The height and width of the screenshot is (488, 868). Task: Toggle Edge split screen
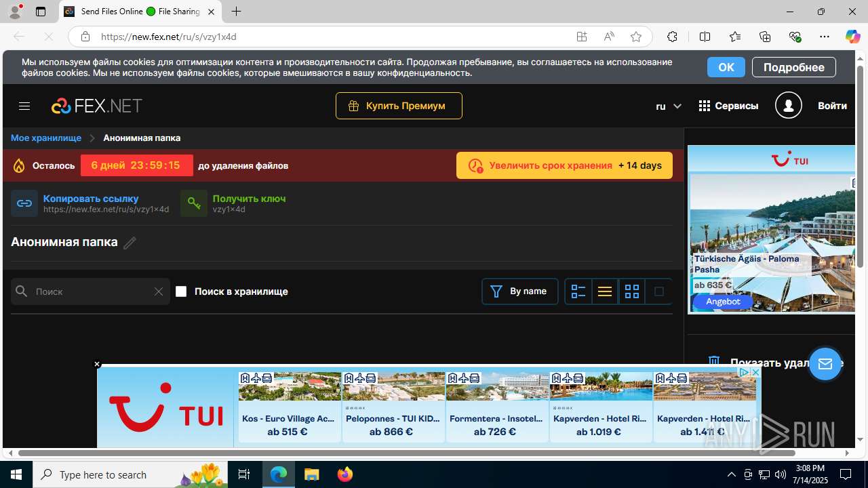point(705,37)
